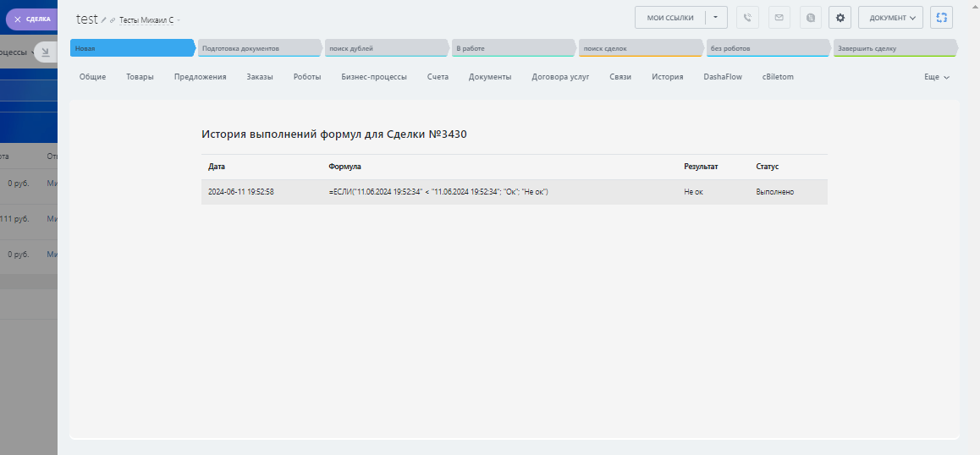The width and height of the screenshot is (980, 455).
Task: Click the pencil edit icon next to test
Action: click(104, 19)
